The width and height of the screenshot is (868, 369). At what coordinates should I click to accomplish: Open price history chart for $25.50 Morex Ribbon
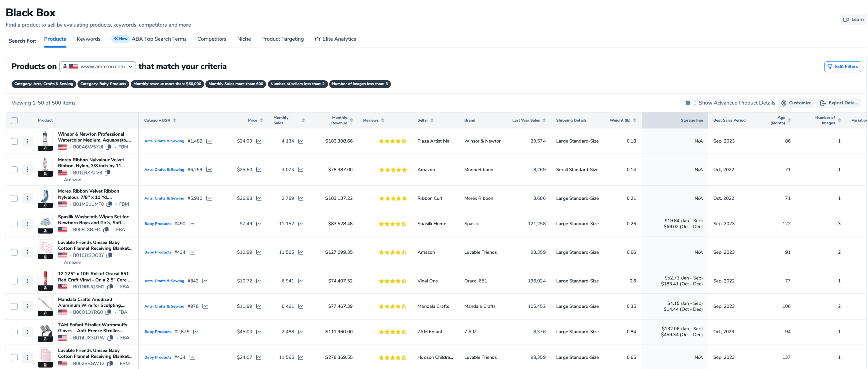259,170
